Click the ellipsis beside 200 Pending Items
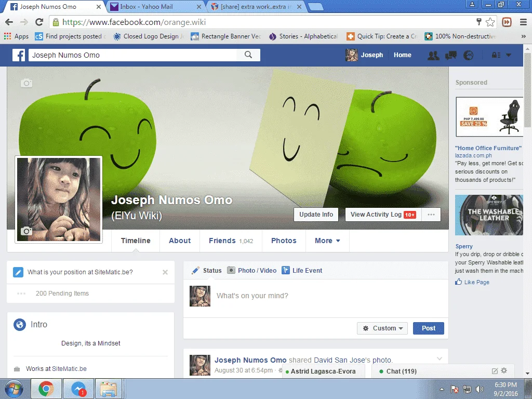Viewport: 532px width, 399px height. [x=21, y=294]
